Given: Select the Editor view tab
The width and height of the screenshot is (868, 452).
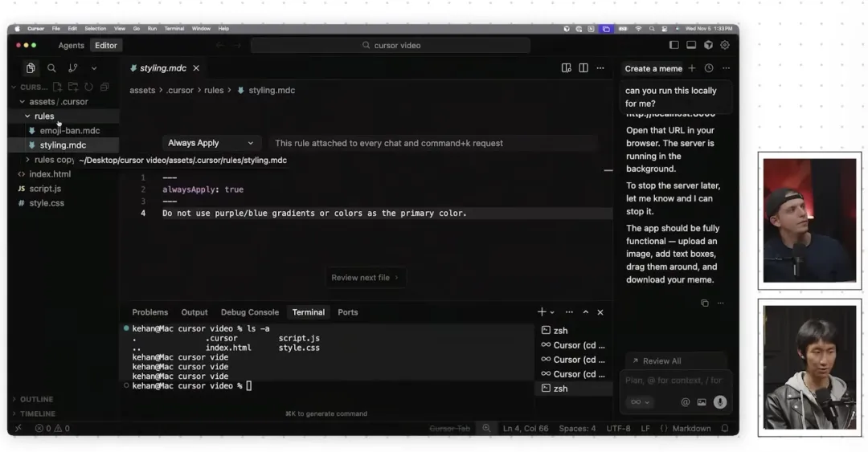Looking at the screenshot, I should pos(106,46).
